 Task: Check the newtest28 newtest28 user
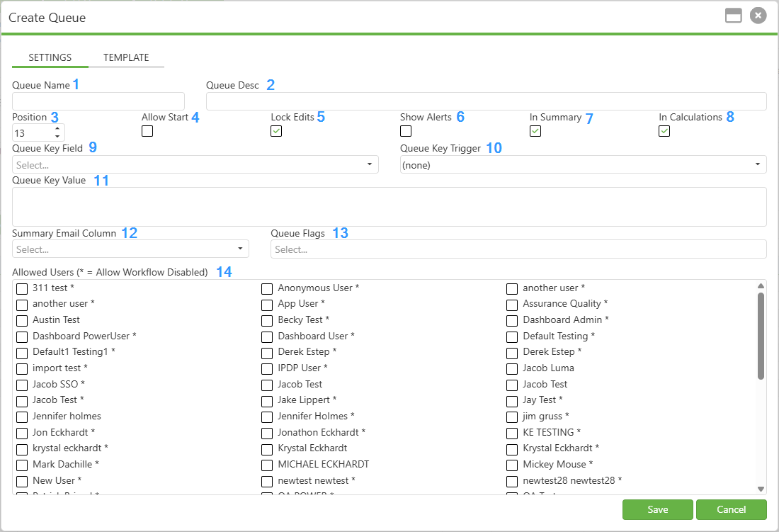pyautogui.click(x=512, y=481)
